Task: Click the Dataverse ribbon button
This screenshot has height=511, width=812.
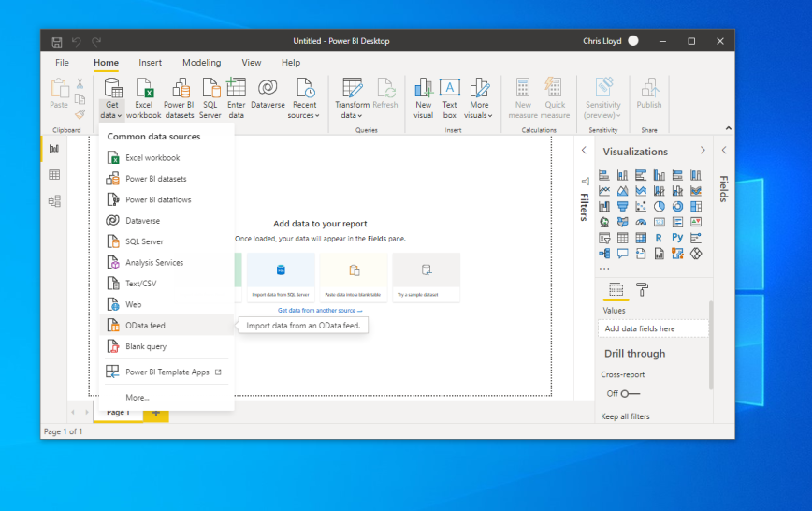Action: tap(268, 94)
